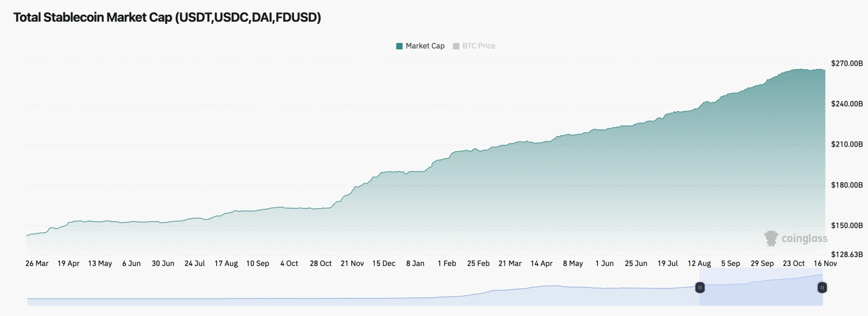Click the $128.63B axis minimum label

pos(846,254)
